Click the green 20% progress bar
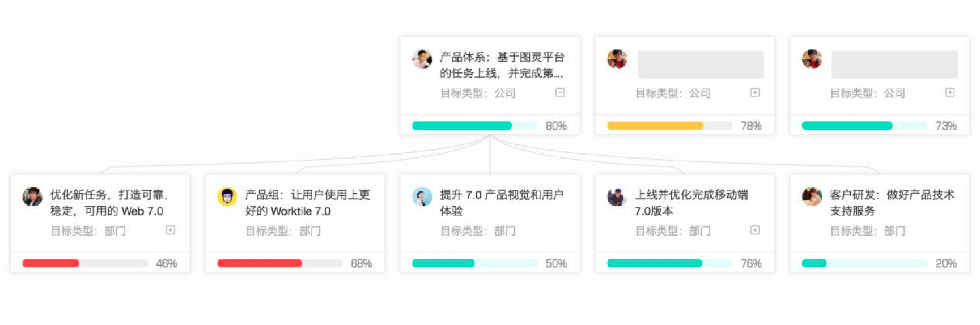 (x=865, y=263)
